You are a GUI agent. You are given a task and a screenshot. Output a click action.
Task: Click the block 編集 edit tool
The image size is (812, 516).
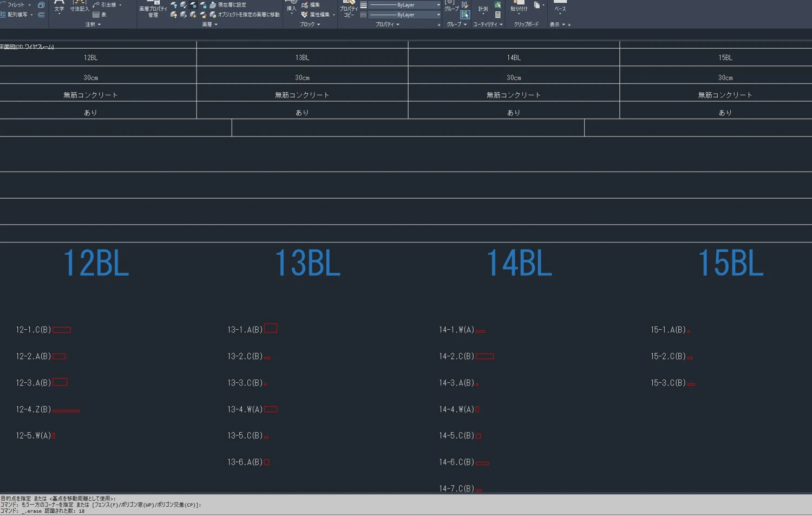pos(310,5)
